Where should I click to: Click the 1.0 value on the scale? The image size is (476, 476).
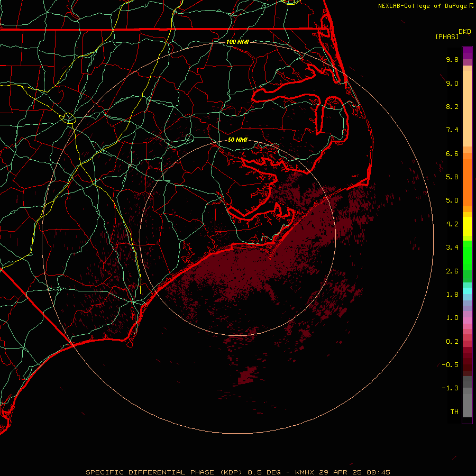pyautogui.click(x=452, y=318)
